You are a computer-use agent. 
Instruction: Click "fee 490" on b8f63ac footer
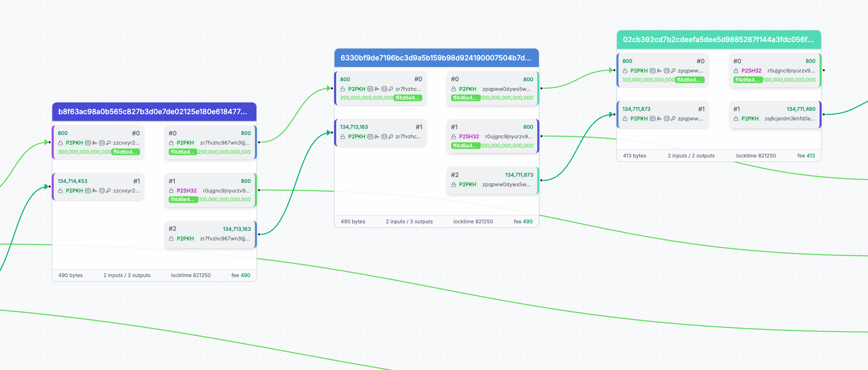click(x=241, y=275)
